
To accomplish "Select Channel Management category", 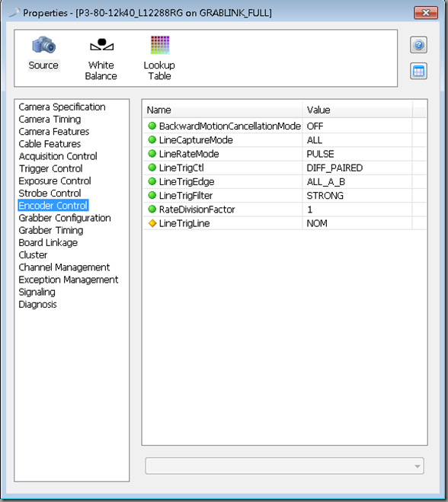I will (x=64, y=267).
